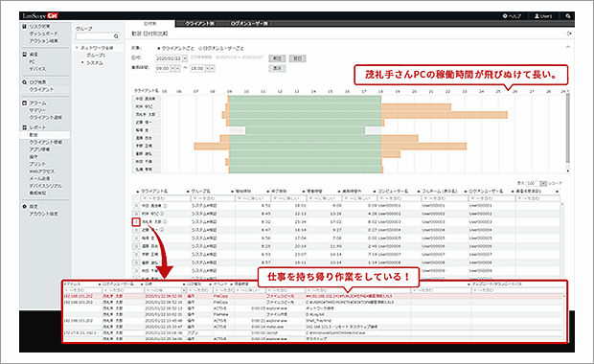Screen dimensions: 594x364
Task: Open Webアクセス report in sidebar
Action: click(x=42, y=171)
